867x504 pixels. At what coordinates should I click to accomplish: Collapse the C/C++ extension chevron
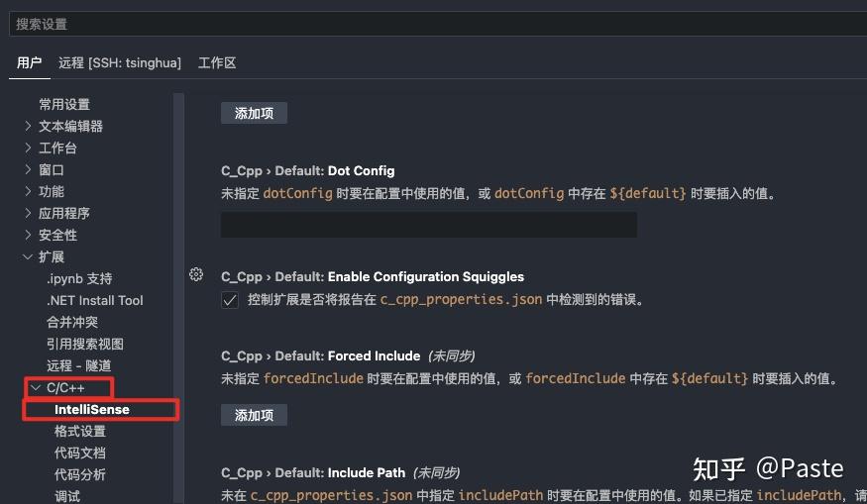tap(36, 388)
